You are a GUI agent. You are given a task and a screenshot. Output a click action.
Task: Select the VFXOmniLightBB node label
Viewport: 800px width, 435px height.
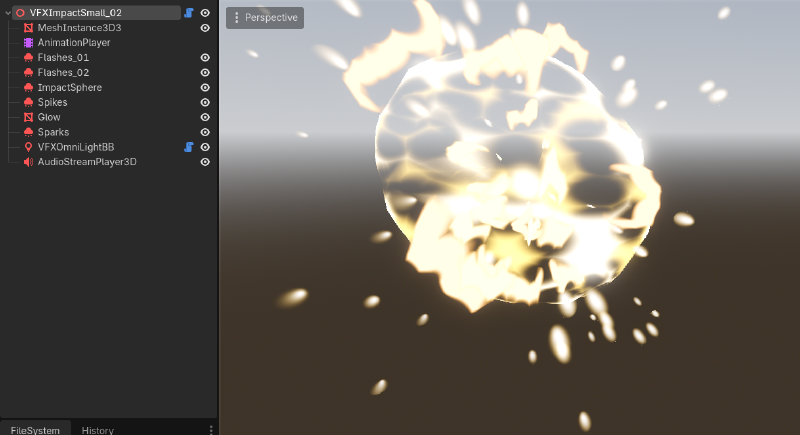pos(76,147)
